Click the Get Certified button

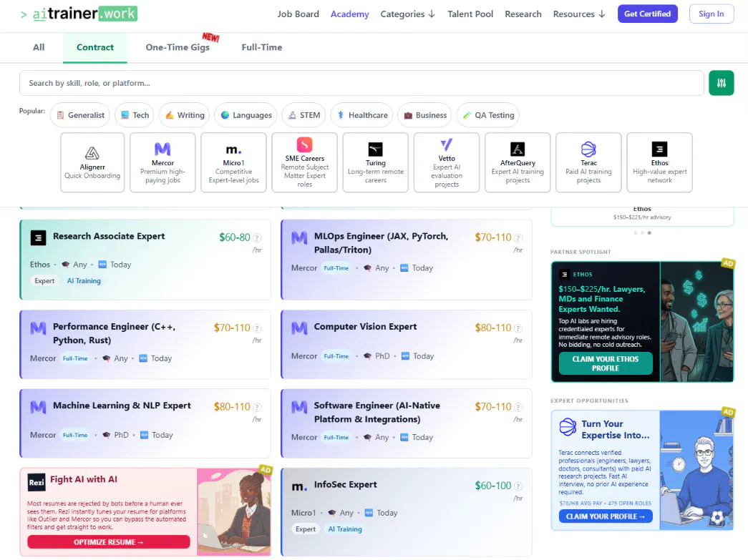pos(647,14)
